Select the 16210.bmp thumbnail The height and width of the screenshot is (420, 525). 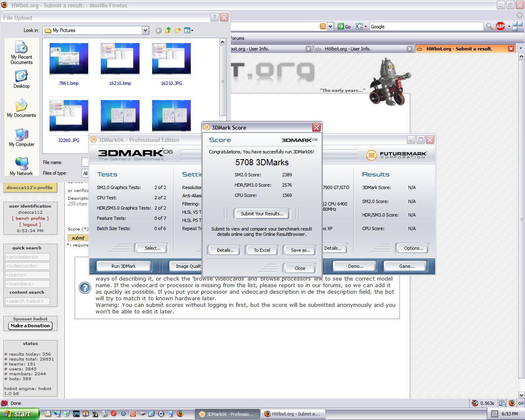pyautogui.click(x=120, y=63)
